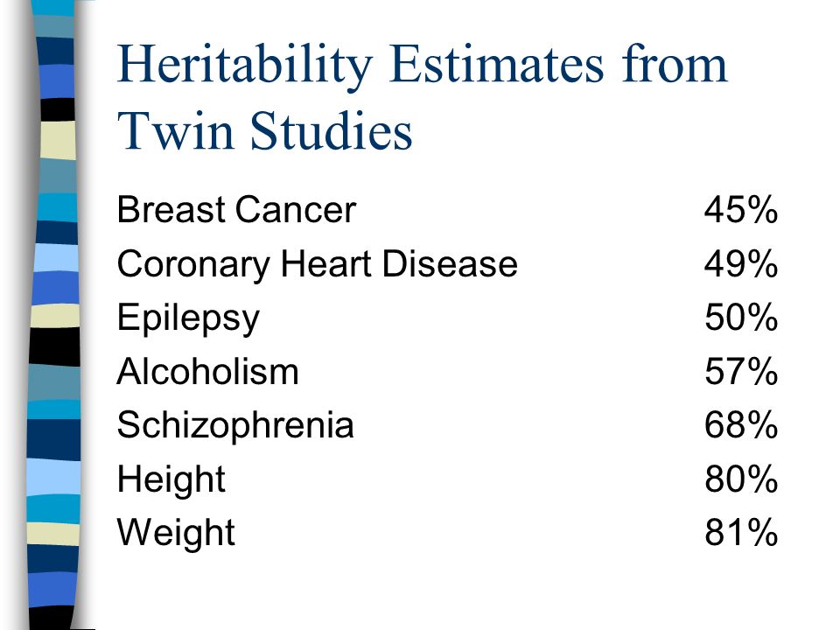The image size is (840, 630).
Task: Select the Twin Studies title line
Action: [264, 130]
